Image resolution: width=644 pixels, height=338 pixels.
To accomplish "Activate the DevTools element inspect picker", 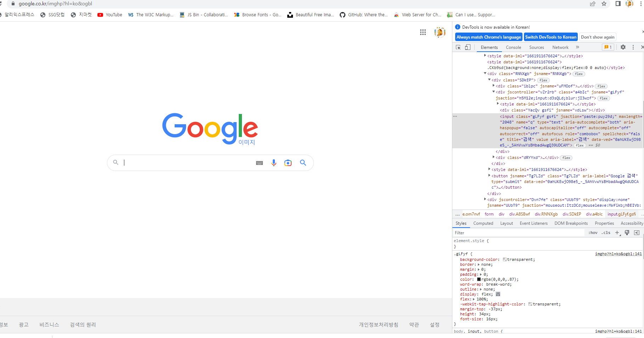I will 458,47.
